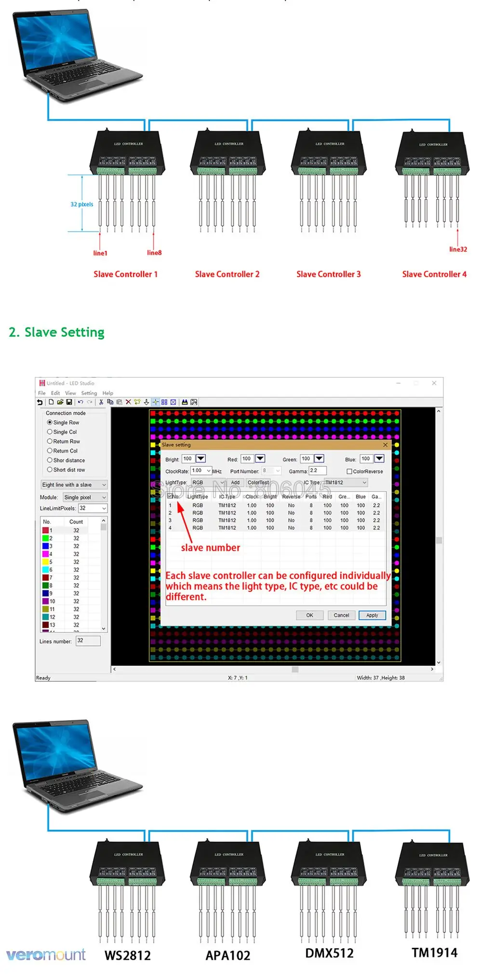This screenshot has height=980, width=482.
Task: Select Single Row connection mode
Action: [x=63, y=422]
